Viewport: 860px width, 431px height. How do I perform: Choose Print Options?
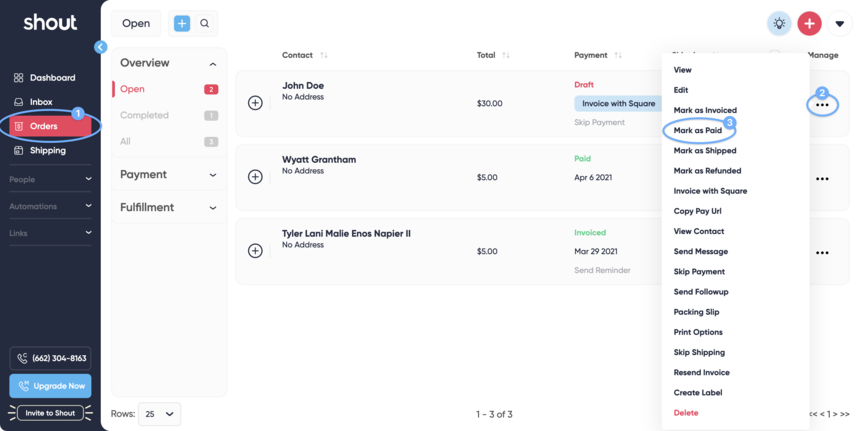[698, 332]
